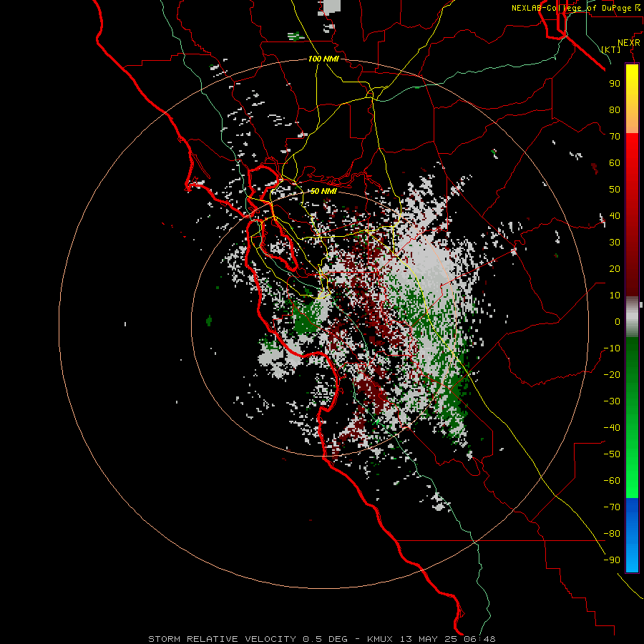Pick the blue segment of the color bar
Screen dimensions: 644x644
point(632,535)
